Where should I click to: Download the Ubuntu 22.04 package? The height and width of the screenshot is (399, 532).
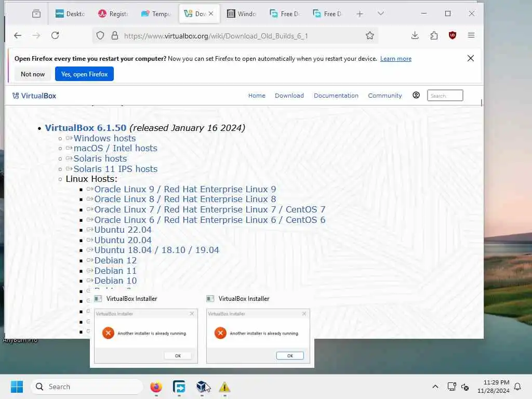[x=123, y=230]
